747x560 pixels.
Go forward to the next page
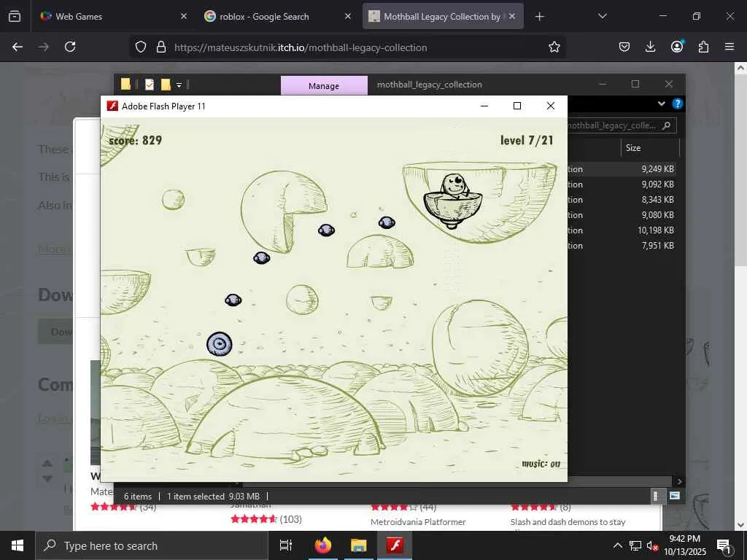tap(44, 47)
